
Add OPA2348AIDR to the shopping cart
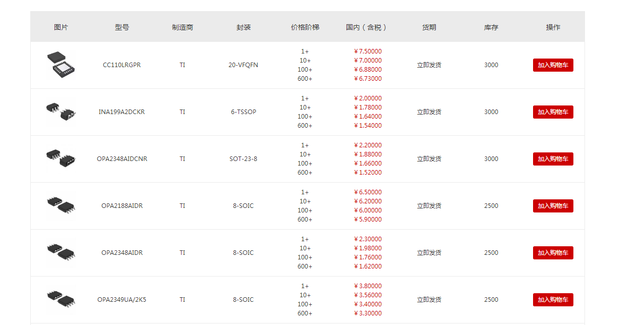click(553, 253)
